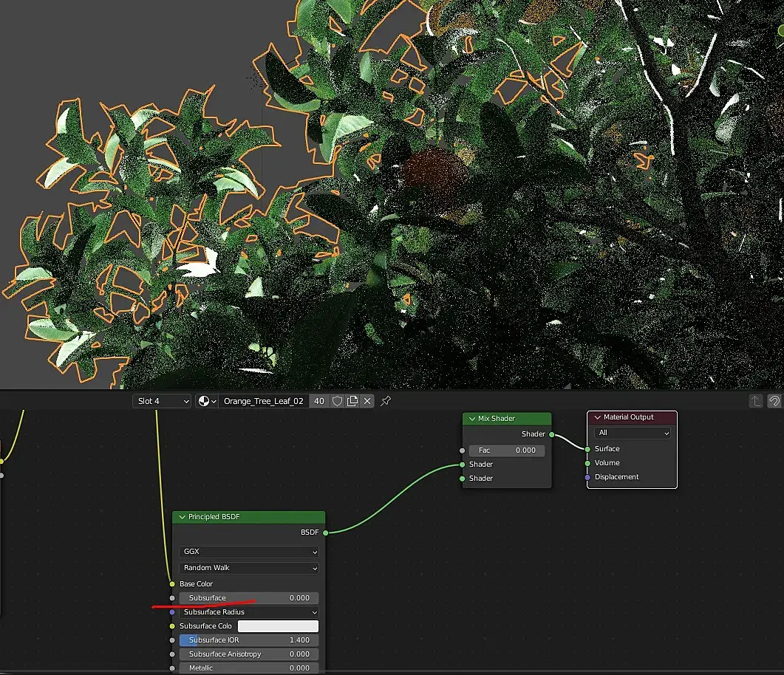Toggle fake user shield icon
Viewport: 784px width, 675px height.
[338, 401]
